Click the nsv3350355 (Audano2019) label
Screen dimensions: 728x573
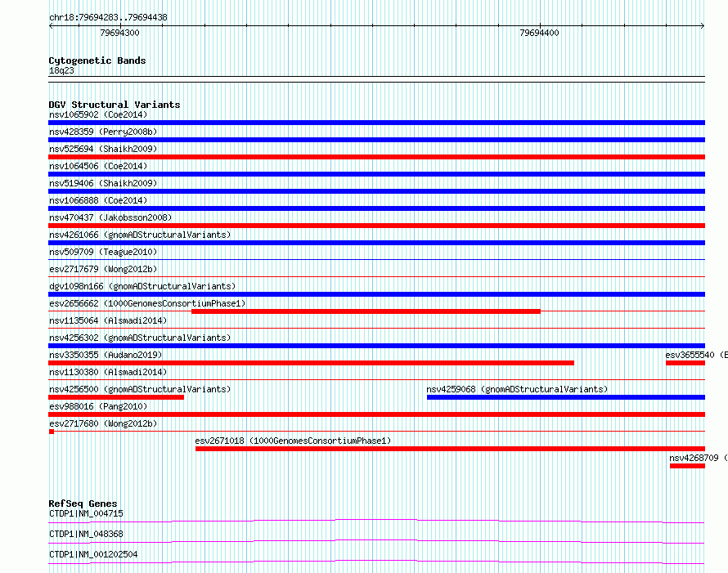pos(106,355)
